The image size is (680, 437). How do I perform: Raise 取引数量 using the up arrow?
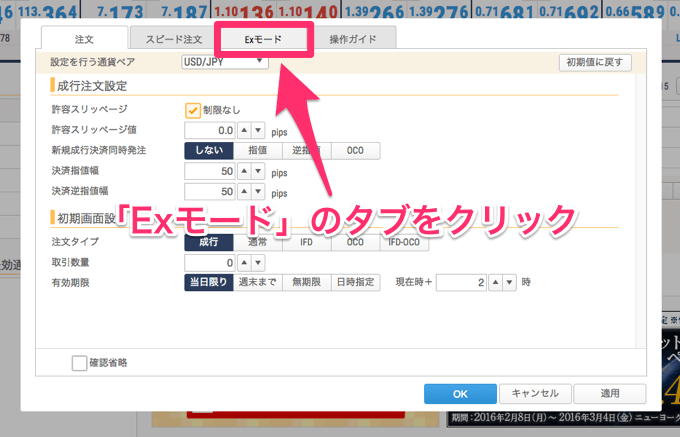point(245,263)
